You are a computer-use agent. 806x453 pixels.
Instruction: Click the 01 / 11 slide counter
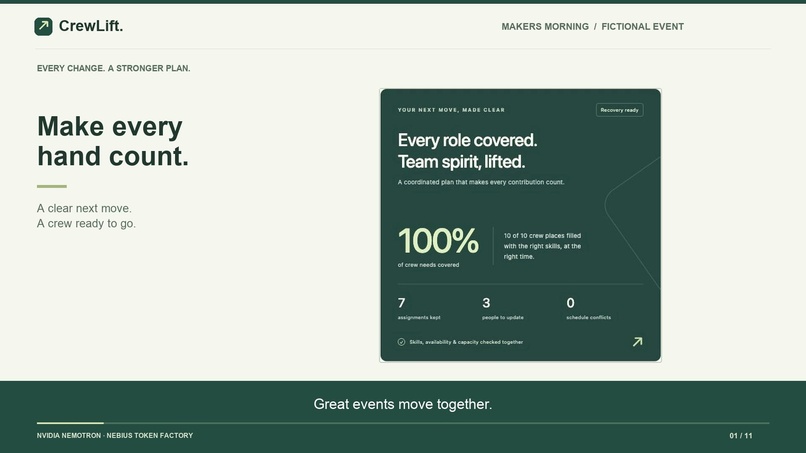coord(741,436)
